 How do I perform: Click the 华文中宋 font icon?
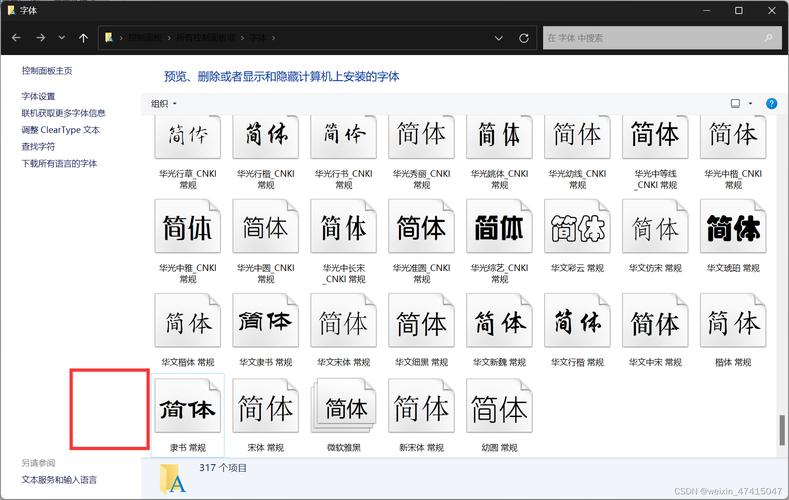click(655, 320)
